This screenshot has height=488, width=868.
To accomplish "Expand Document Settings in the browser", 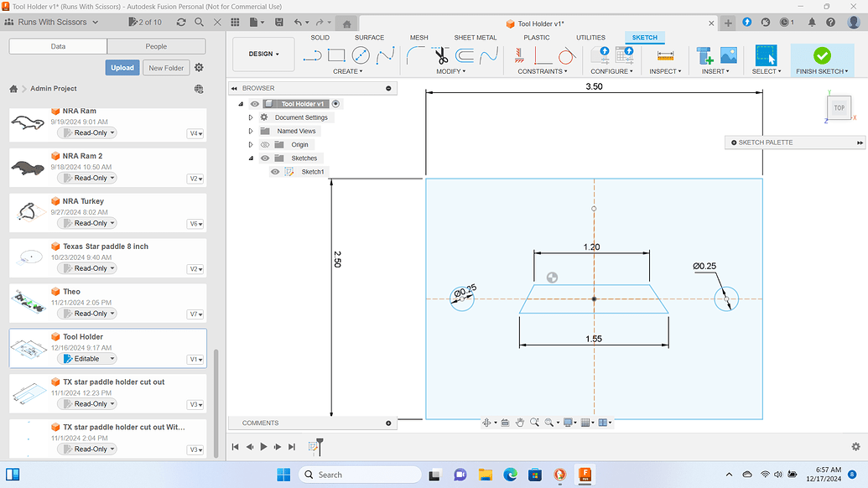I will coord(250,117).
